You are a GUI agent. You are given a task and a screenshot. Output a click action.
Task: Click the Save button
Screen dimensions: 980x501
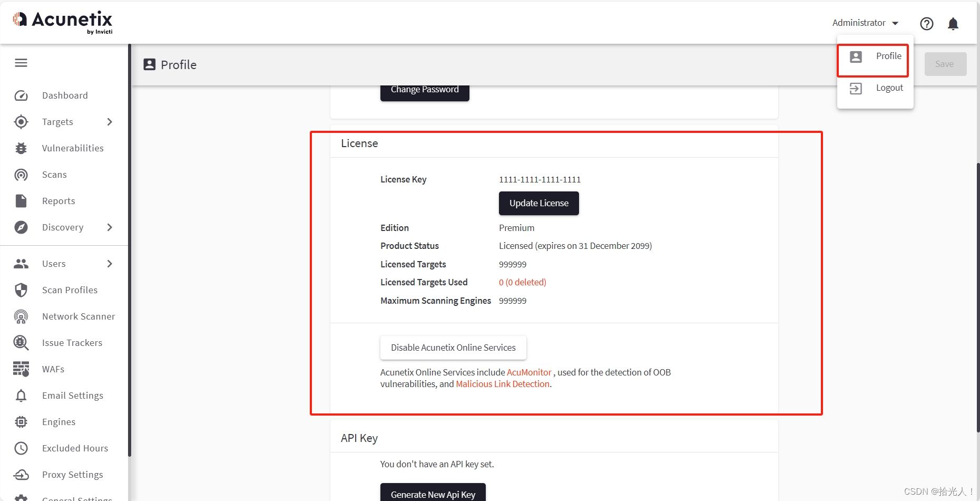pyautogui.click(x=945, y=64)
